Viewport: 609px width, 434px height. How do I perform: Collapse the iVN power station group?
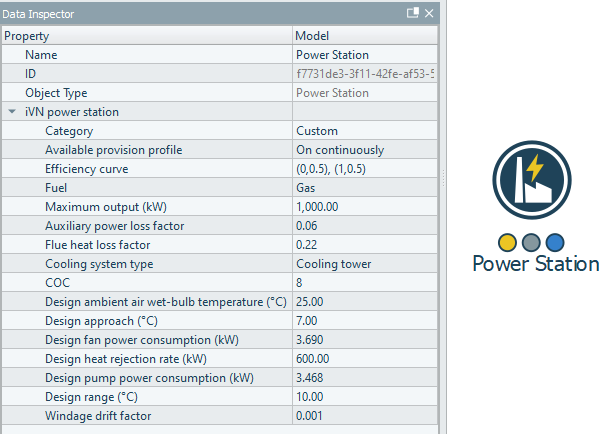point(12,112)
